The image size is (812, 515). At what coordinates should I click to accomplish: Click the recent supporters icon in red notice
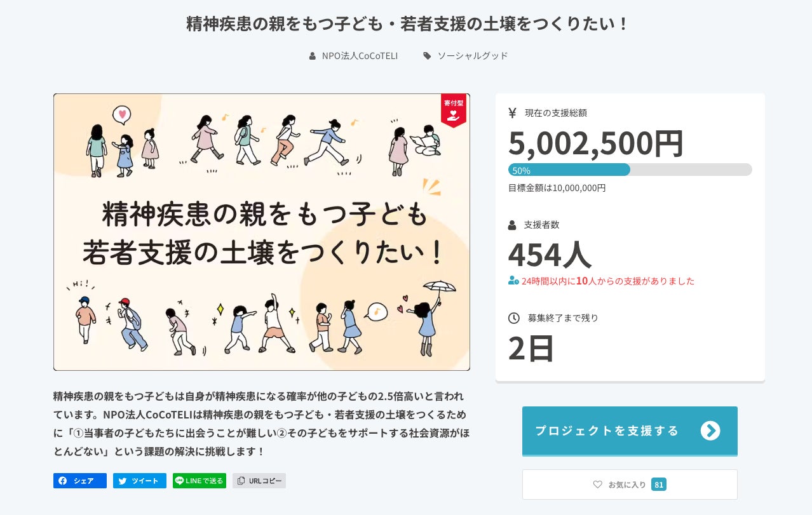pyautogui.click(x=513, y=281)
